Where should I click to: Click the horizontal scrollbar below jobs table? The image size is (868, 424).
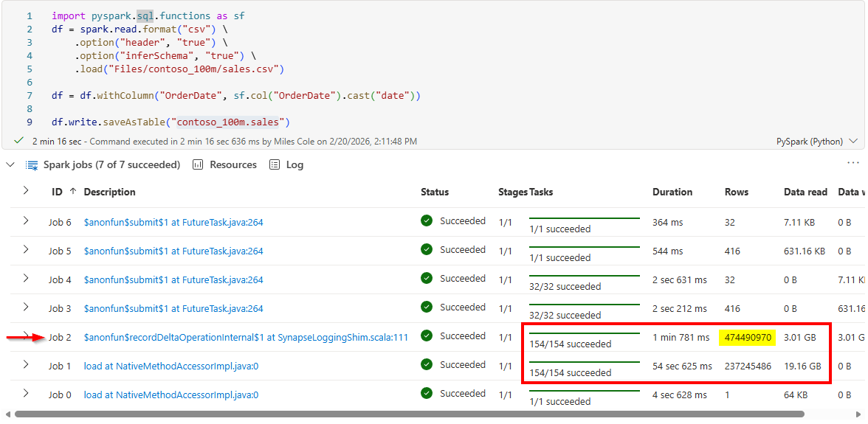pos(428,414)
